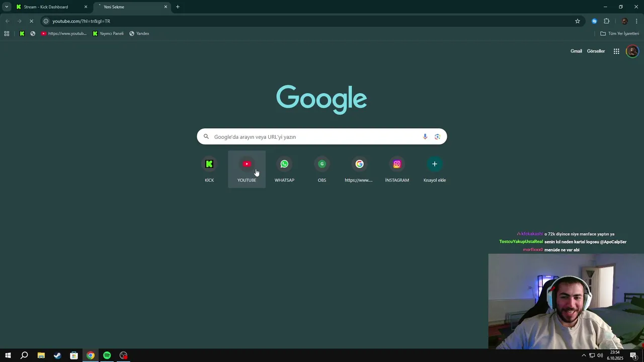Close the Yeni Sekme tab
Screen dimensions: 644x362
(166, 7)
